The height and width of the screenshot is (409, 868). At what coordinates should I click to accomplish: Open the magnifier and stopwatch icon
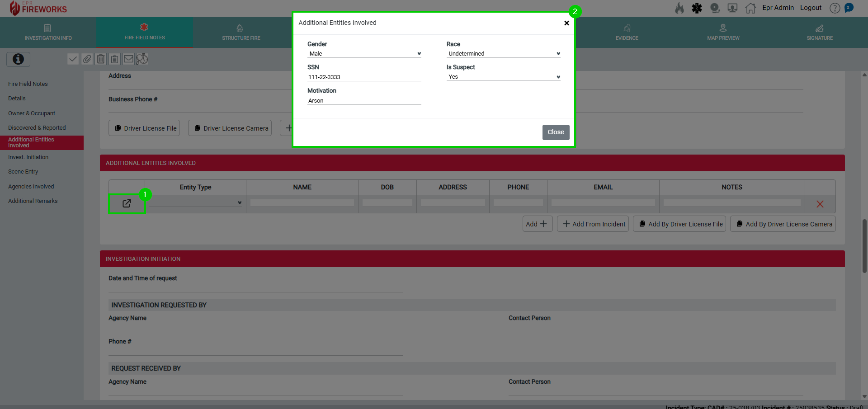142,59
